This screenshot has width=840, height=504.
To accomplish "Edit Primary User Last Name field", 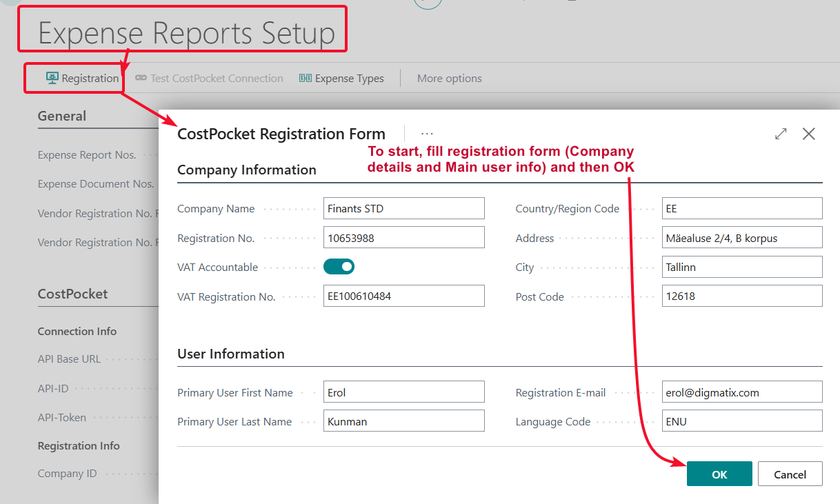I will coord(404,421).
